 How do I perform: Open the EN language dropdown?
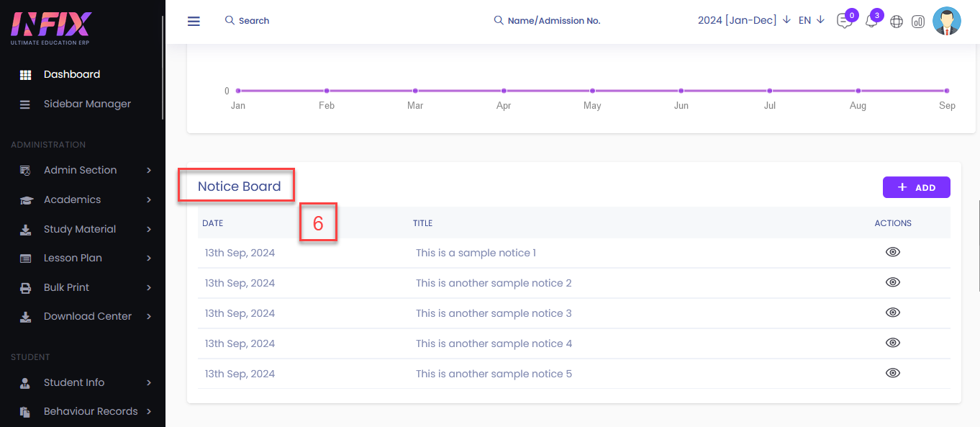click(x=811, y=20)
